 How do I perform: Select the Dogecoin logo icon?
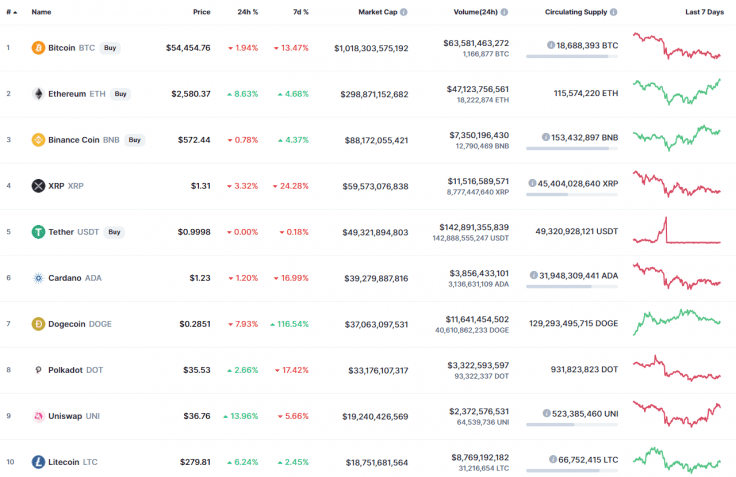click(x=38, y=324)
